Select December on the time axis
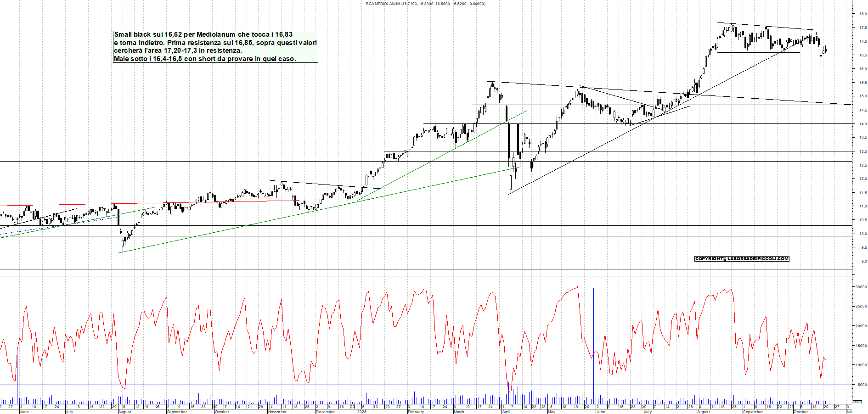Viewport: 868px width, 414px height. tap(325, 412)
